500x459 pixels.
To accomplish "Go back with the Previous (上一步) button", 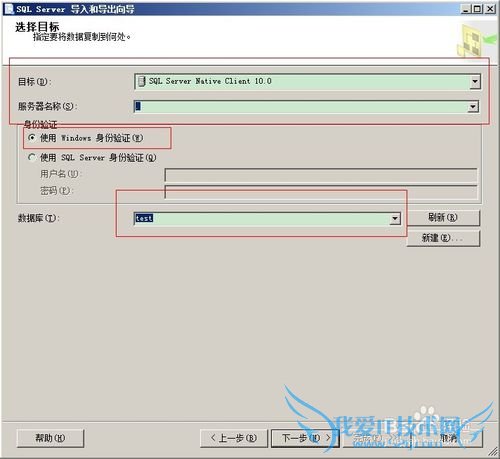I will click(x=234, y=438).
